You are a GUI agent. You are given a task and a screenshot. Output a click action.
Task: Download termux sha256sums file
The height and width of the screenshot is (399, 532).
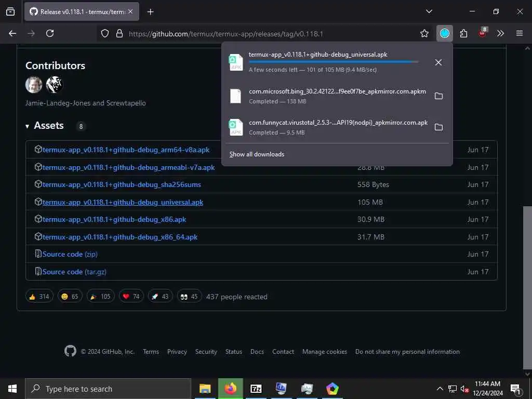pyautogui.click(x=122, y=185)
